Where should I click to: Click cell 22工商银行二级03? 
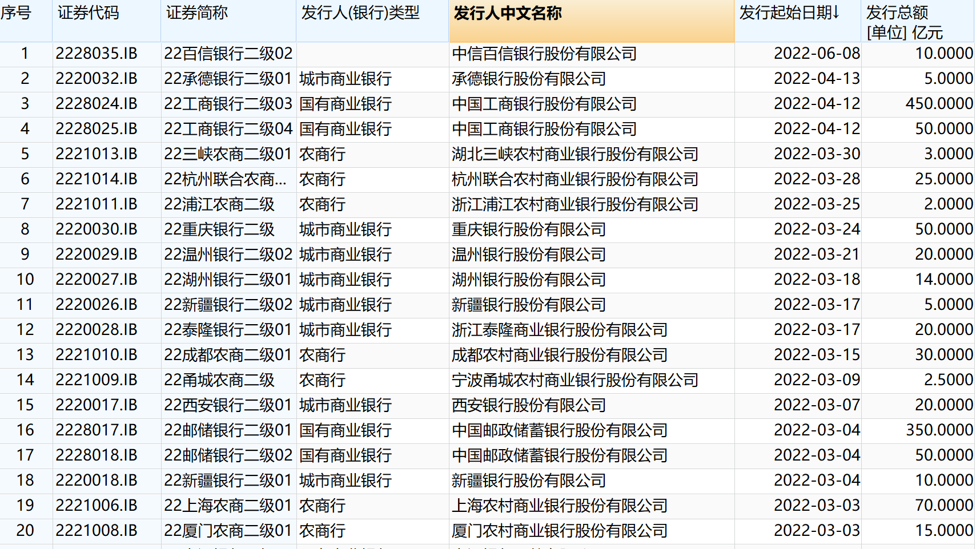tap(228, 104)
